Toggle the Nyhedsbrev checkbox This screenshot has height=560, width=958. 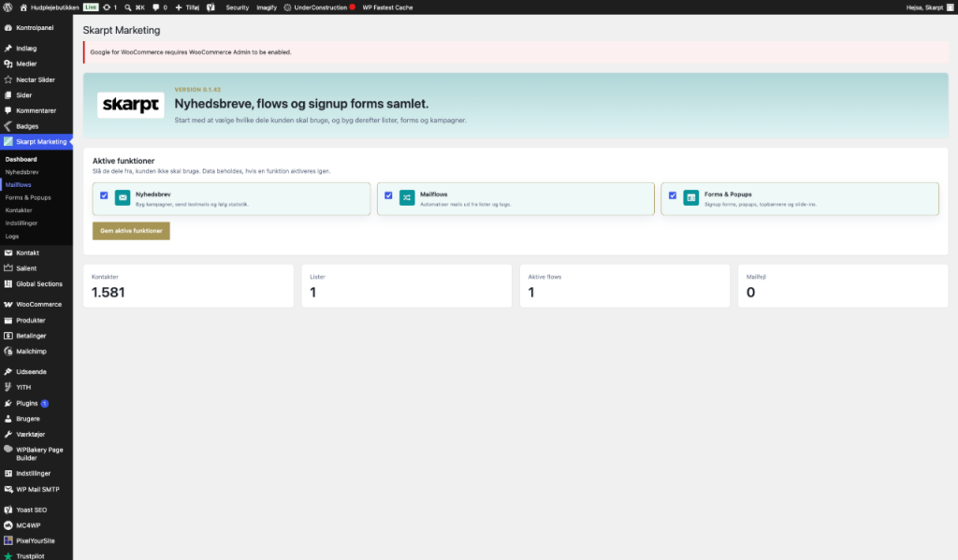[x=104, y=195]
